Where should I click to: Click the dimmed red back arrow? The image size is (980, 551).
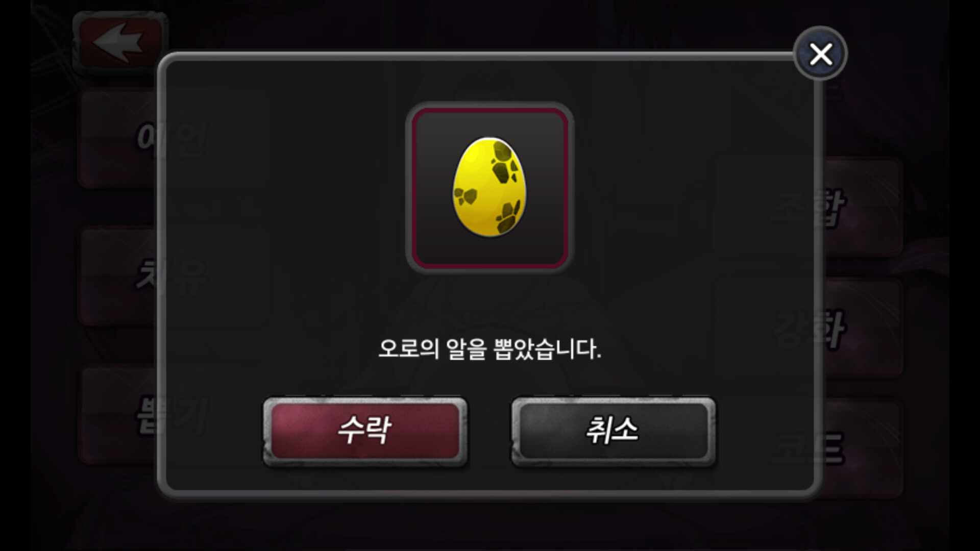coord(119,41)
